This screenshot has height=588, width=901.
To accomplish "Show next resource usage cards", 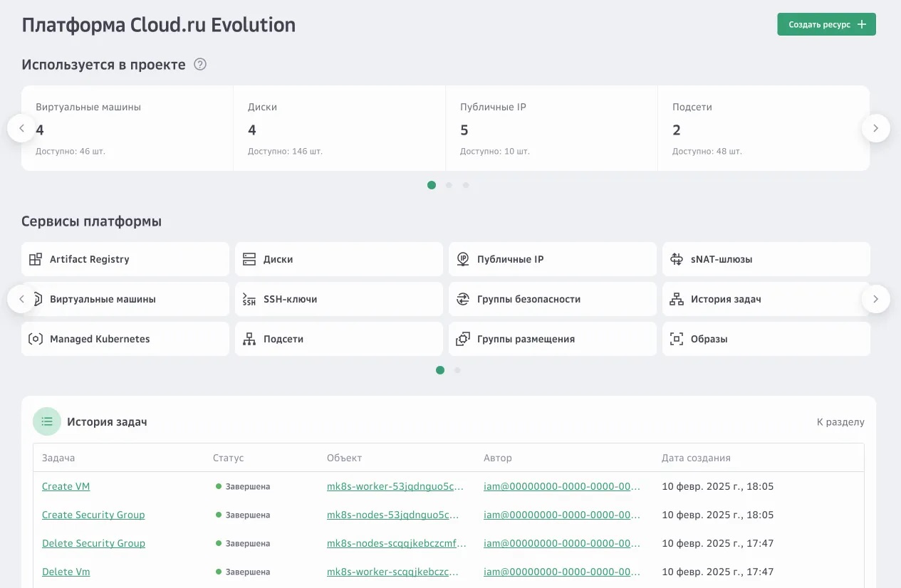I will [x=875, y=128].
